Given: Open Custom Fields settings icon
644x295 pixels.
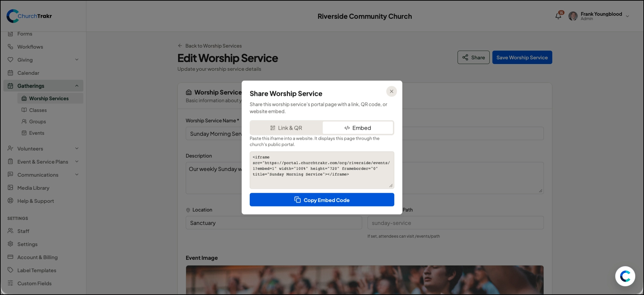Looking at the screenshot, I should 10,283.
